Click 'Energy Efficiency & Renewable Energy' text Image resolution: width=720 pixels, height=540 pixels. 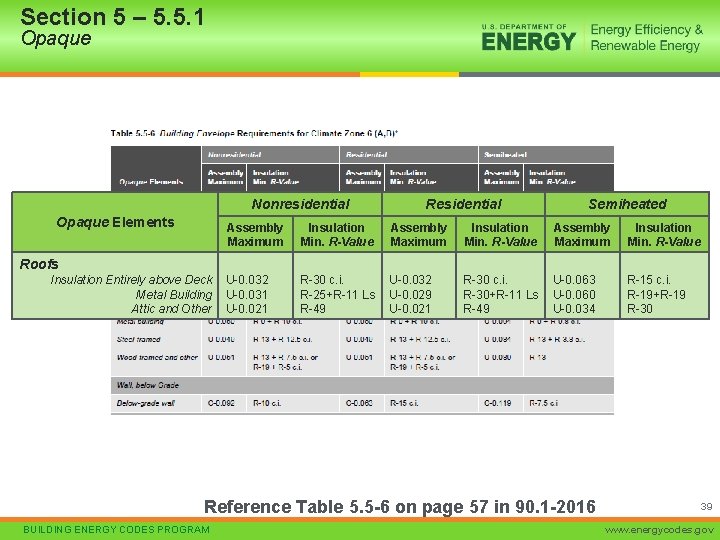tap(647, 37)
